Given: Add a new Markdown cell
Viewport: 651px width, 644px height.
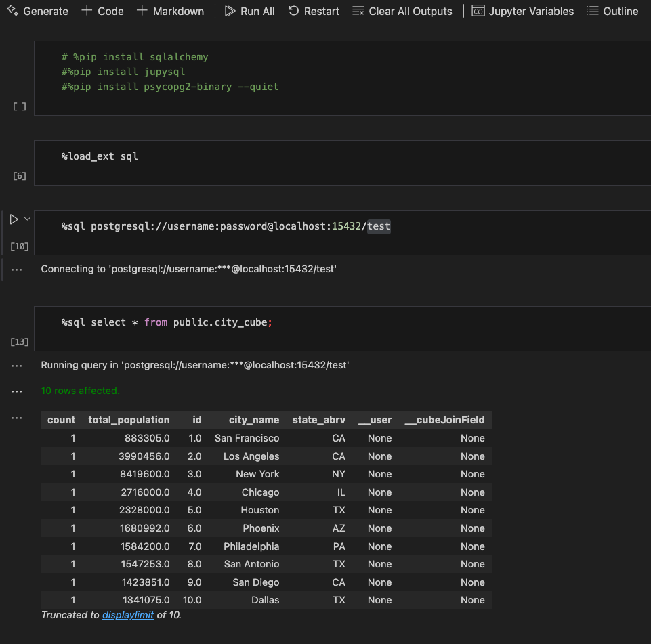Looking at the screenshot, I should tap(170, 12).
